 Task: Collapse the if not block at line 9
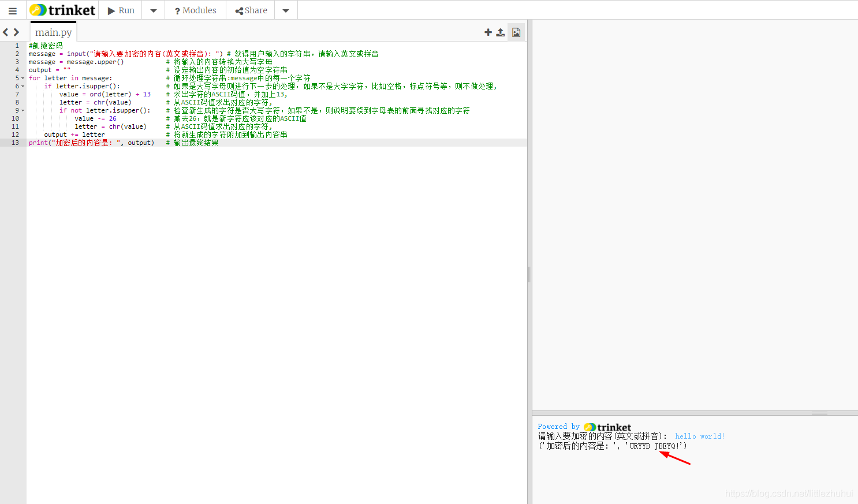23,110
